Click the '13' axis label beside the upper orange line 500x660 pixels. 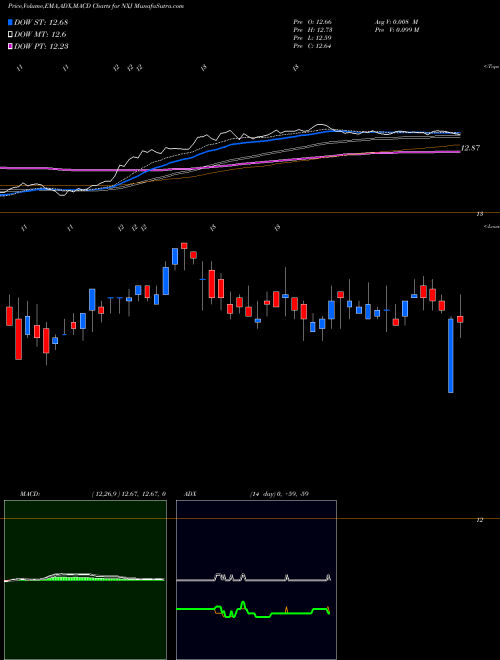pyautogui.click(x=479, y=214)
